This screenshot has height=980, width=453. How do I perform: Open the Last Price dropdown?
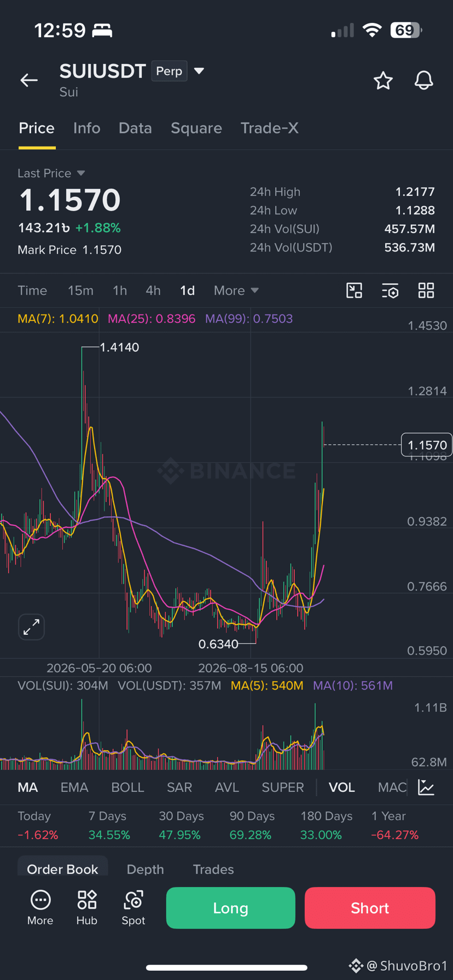pyautogui.click(x=51, y=173)
